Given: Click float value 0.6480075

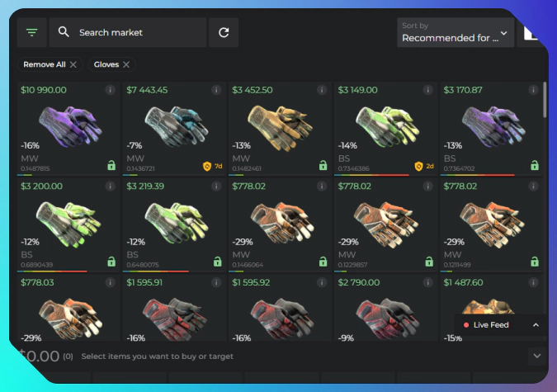Looking at the screenshot, I should click(143, 265).
